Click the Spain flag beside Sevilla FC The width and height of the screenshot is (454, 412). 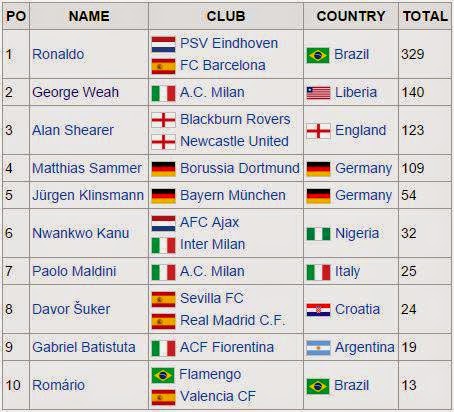163,299
